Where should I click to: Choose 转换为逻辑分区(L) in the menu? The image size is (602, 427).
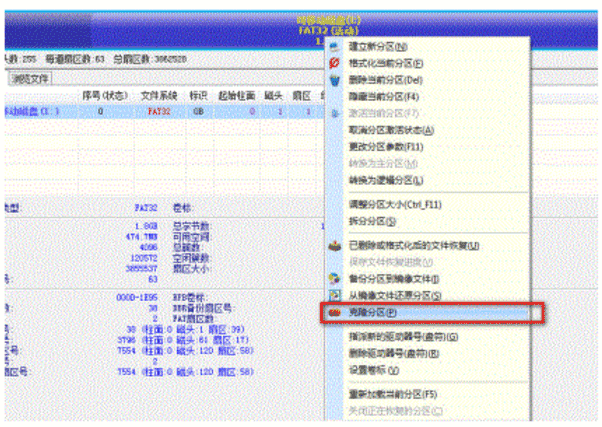[x=385, y=180]
